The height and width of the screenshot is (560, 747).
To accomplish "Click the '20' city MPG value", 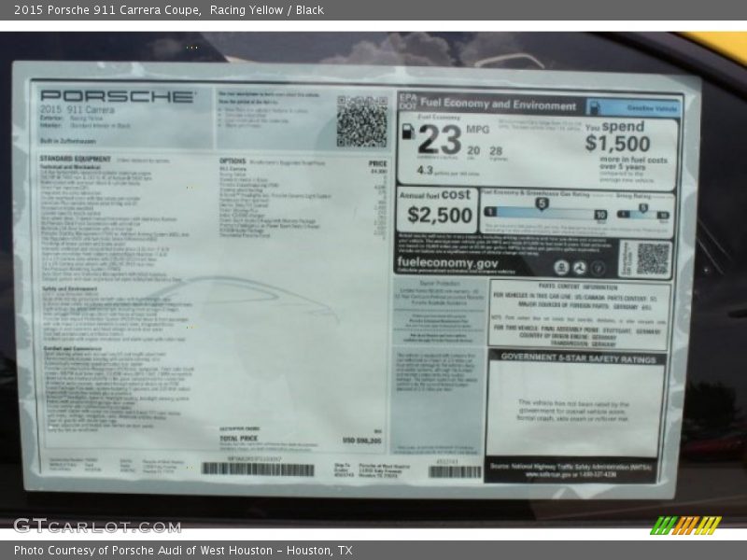I will coord(473,150).
